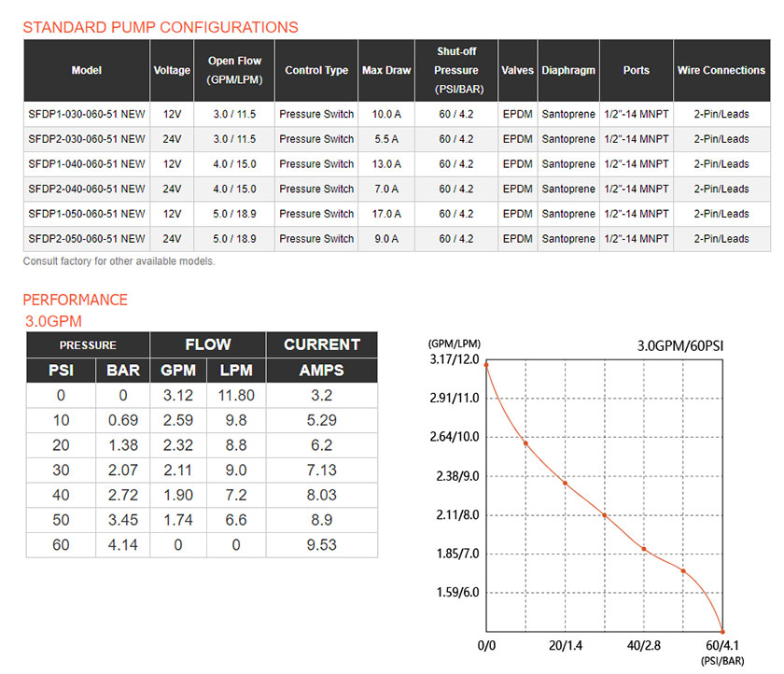The width and height of the screenshot is (784, 674).
Task: Click the Max Draw column header
Action: [x=386, y=71]
